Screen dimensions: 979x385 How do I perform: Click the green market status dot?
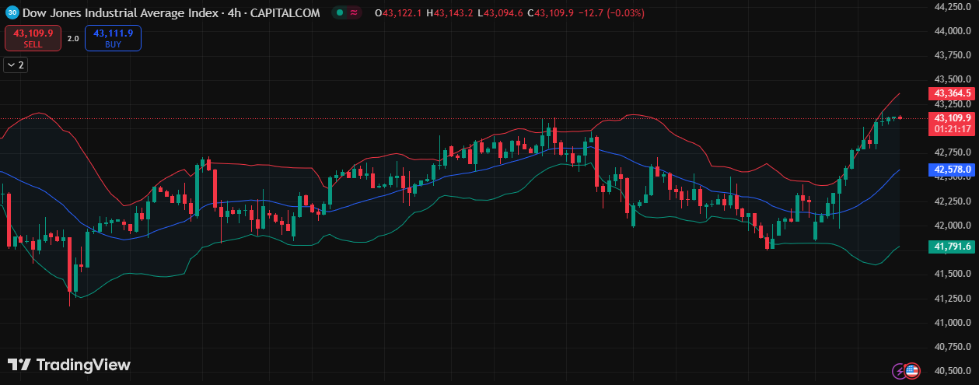[339, 12]
